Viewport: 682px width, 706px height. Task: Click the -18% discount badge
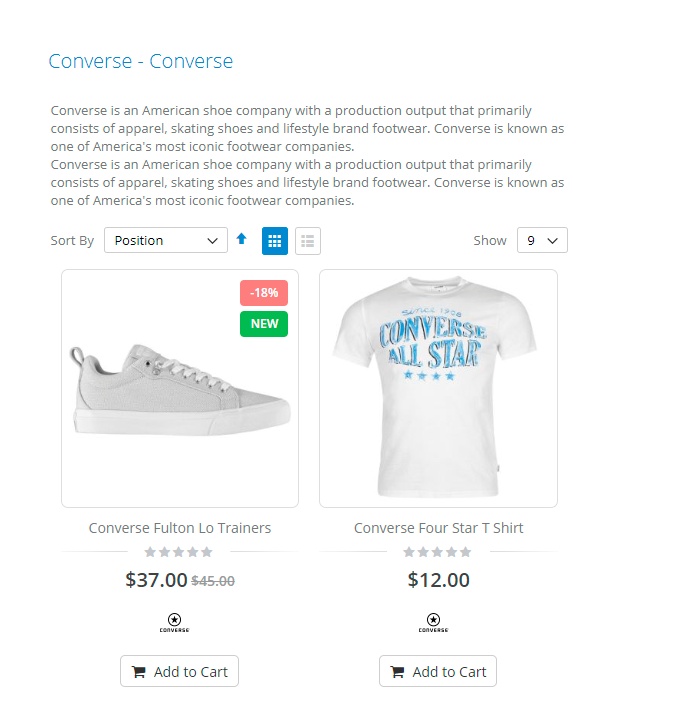pos(264,293)
